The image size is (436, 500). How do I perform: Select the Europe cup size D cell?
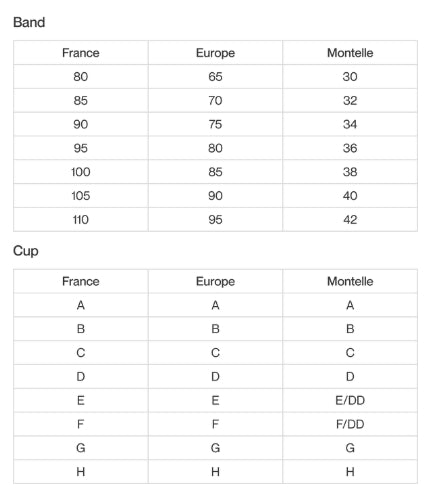(215, 376)
